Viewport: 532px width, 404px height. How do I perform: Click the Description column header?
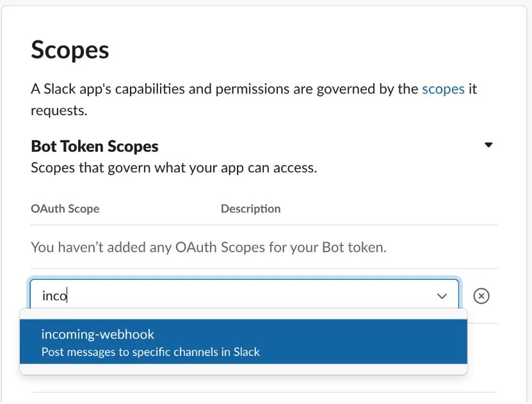click(x=250, y=209)
